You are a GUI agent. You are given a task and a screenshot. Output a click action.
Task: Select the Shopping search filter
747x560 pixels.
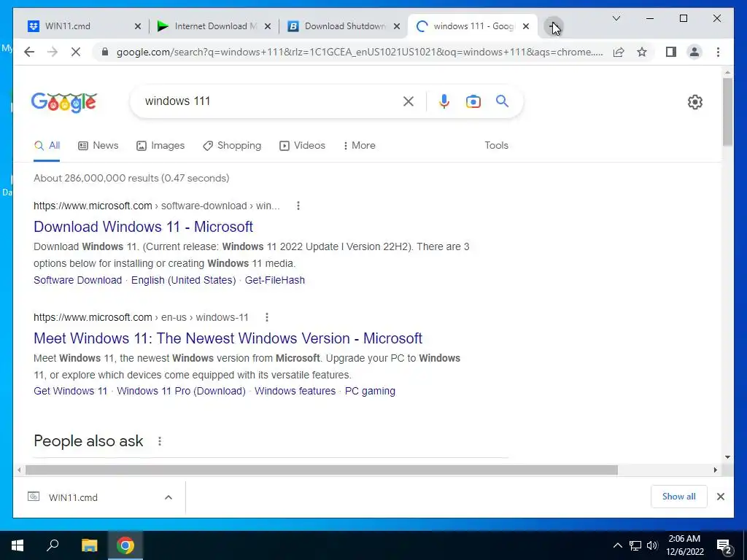232,145
